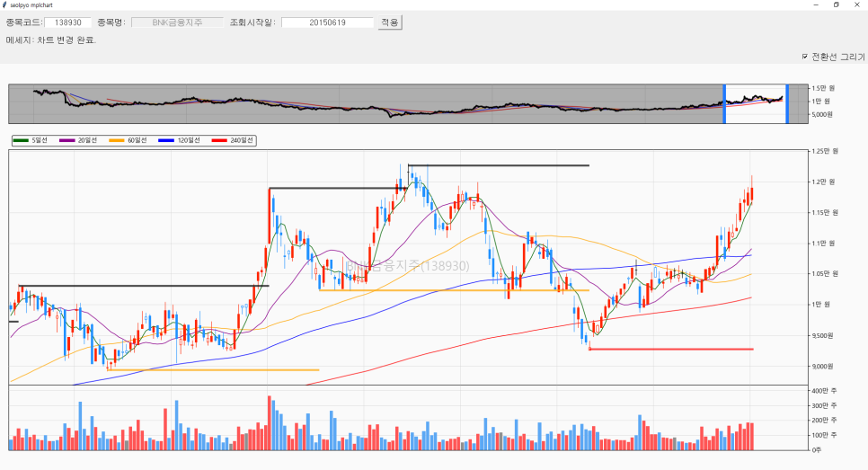
Task: Click the 200만 주 volume axis label
Action: (x=824, y=421)
